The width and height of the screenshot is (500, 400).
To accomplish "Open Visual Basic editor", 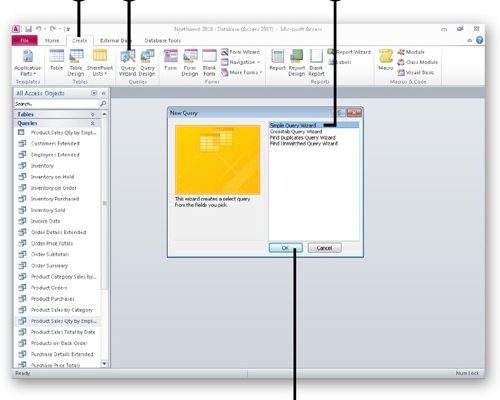I will point(415,72).
